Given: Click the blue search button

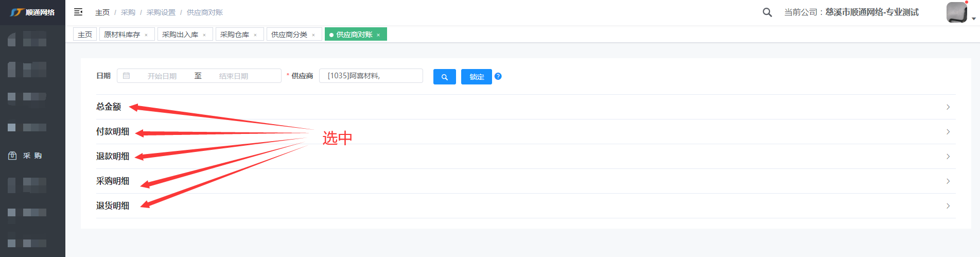Looking at the screenshot, I should 444,77.
